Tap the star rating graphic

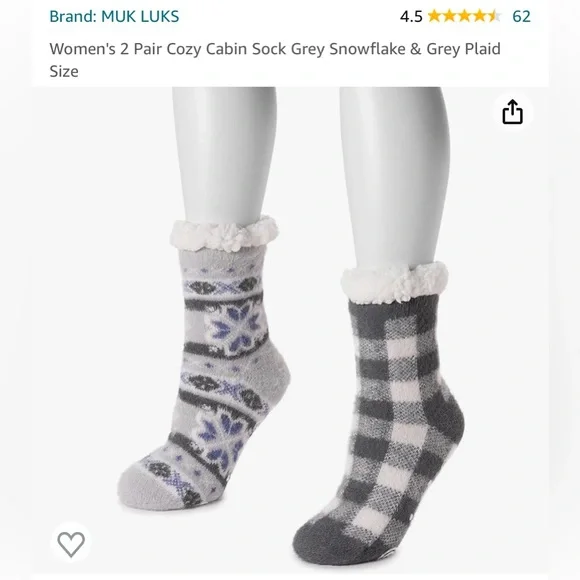[465, 16]
